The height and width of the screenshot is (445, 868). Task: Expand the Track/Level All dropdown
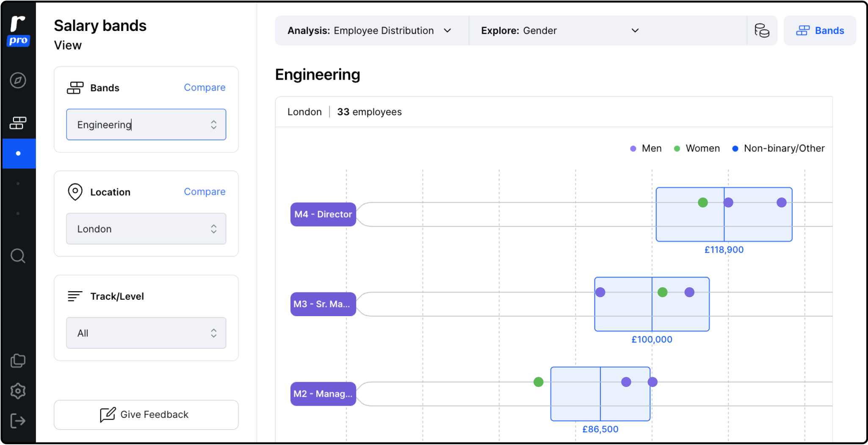pyautogui.click(x=146, y=333)
